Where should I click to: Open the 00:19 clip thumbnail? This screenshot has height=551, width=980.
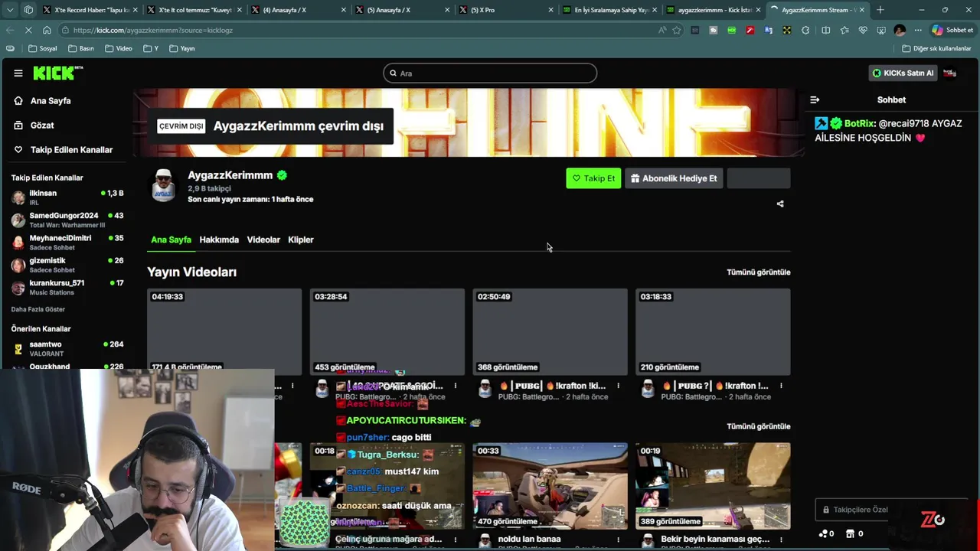pyautogui.click(x=713, y=486)
